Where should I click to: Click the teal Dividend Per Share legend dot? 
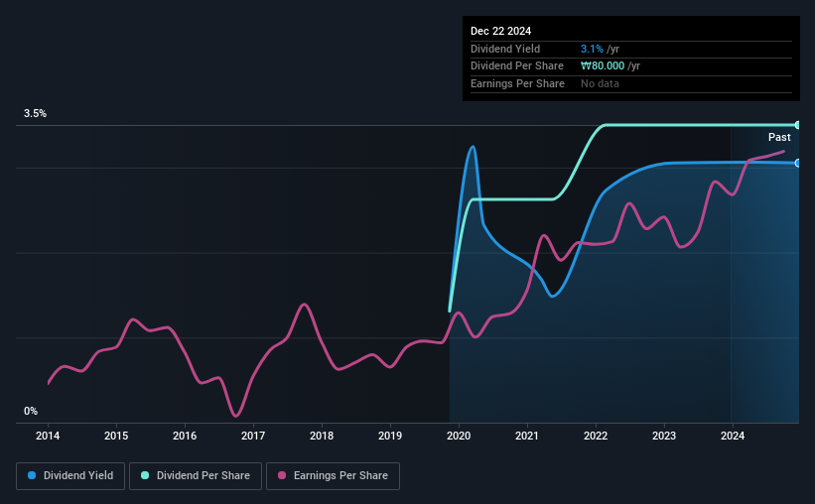click(145, 475)
